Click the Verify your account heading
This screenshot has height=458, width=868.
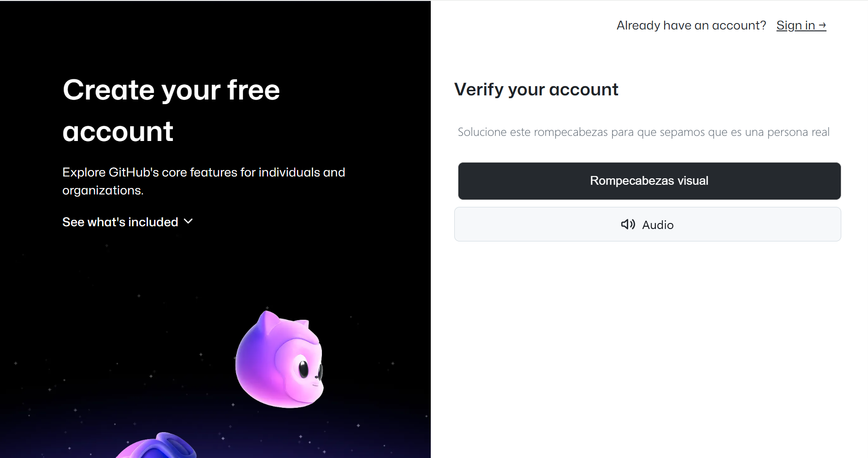(x=536, y=89)
